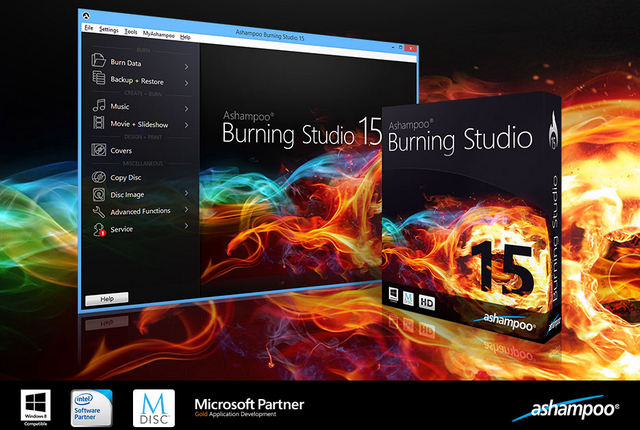Expand the Advanced Functions chevron
The height and width of the screenshot is (430, 640).
point(186,211)
